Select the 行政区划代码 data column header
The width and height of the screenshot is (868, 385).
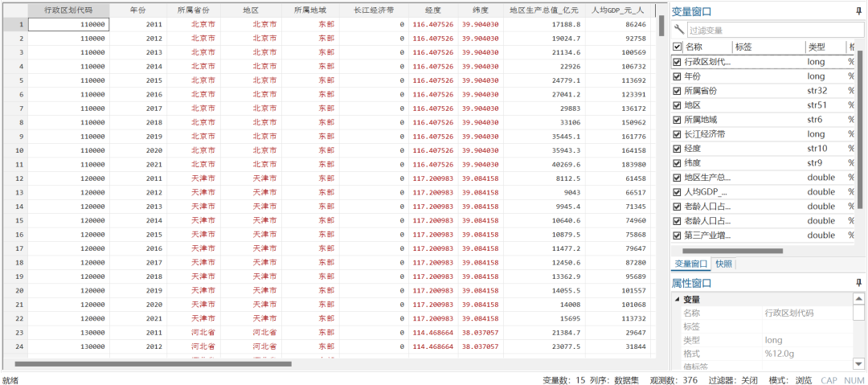pyautogui.click(x=68, y=10)
